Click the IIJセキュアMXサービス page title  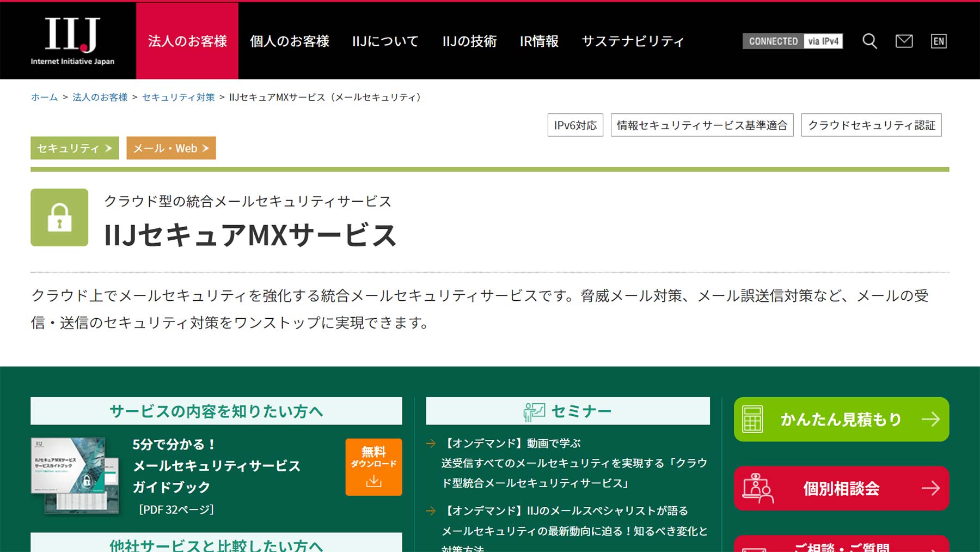(x=250, y=235)
